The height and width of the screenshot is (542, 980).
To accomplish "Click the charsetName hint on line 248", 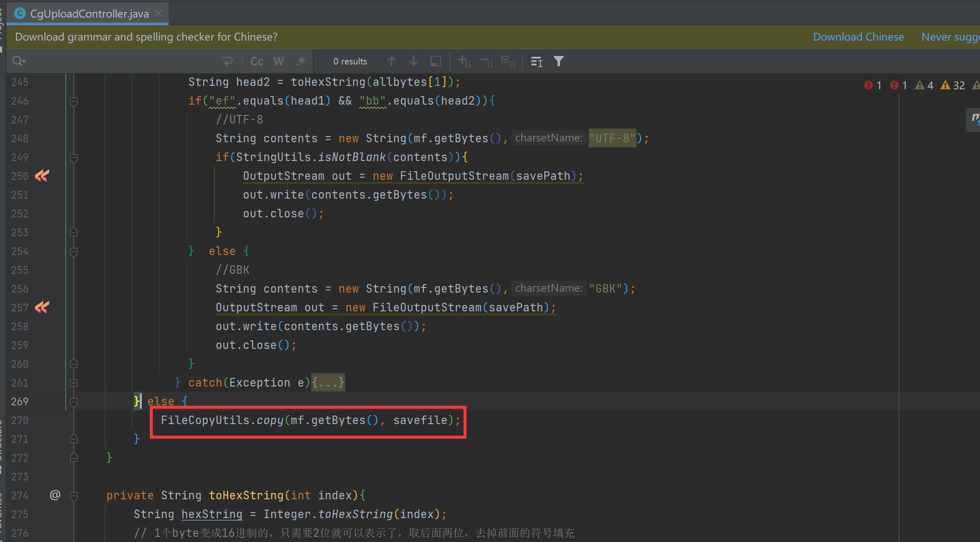I will point(548,138).
